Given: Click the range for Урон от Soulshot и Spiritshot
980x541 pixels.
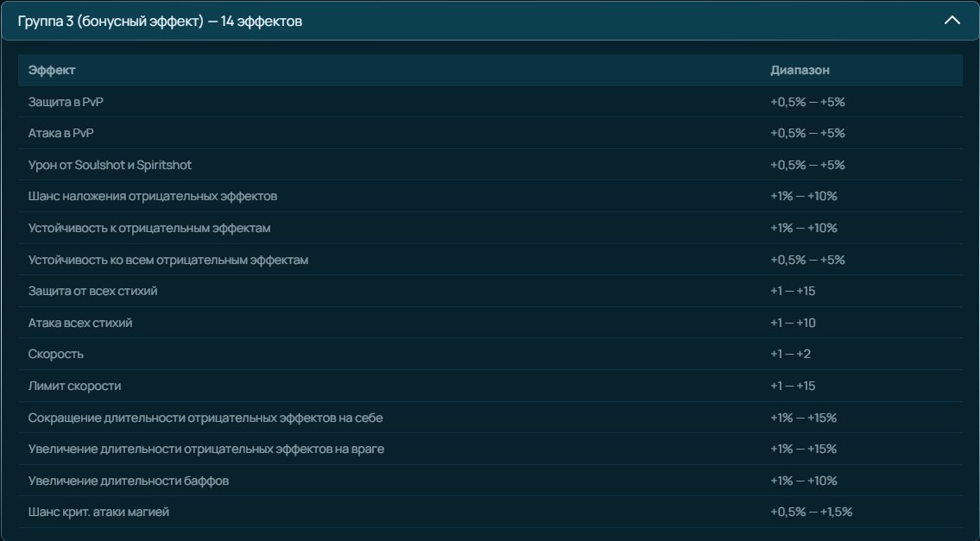Looking at the screenshot, I should [x=807, y=165].
